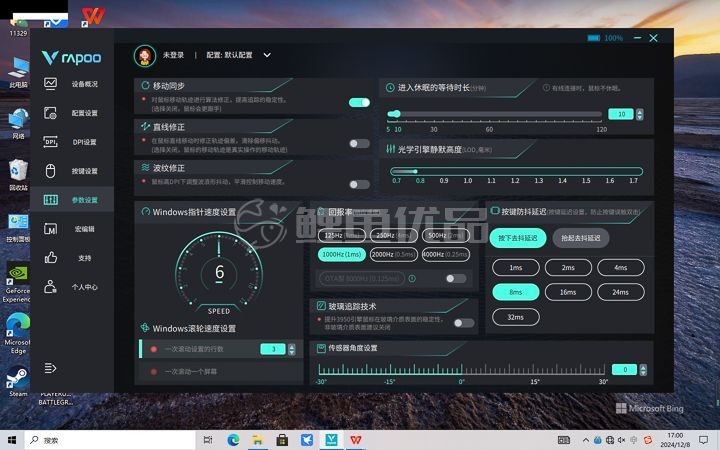The image size is (720, 450).
Task: Open Microsoft Store from the taskbar
Action: [x=282, y=440]
